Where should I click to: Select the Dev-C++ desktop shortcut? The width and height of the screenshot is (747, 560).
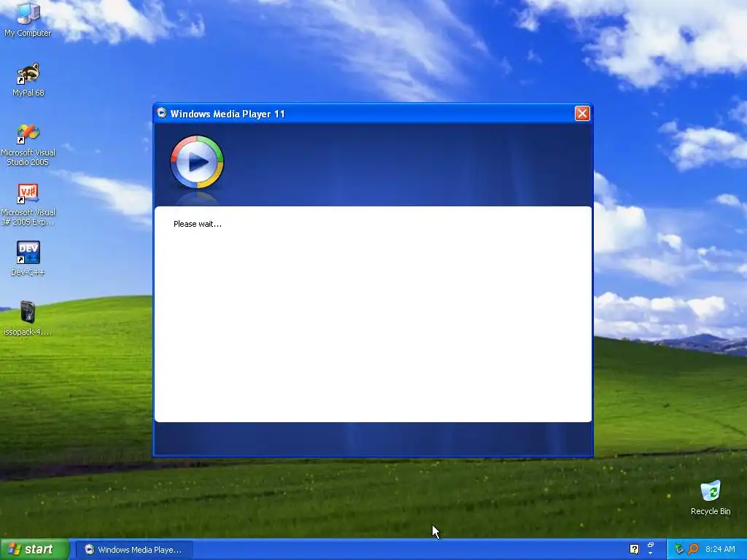[28, 258]
